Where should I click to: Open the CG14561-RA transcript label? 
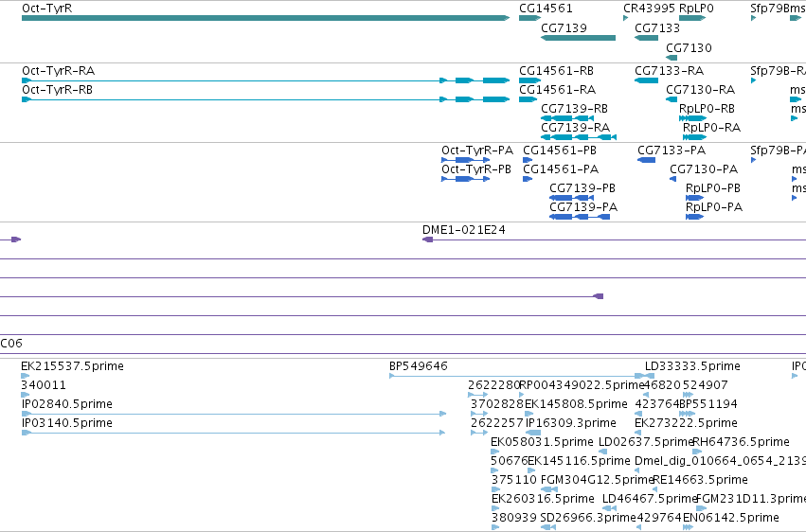[557, 89]
